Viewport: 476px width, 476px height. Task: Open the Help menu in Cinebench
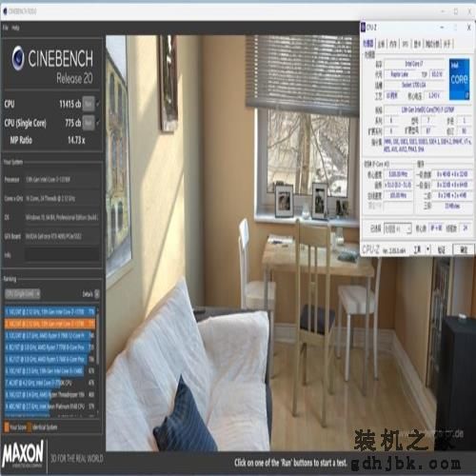(x=15, y=28)
